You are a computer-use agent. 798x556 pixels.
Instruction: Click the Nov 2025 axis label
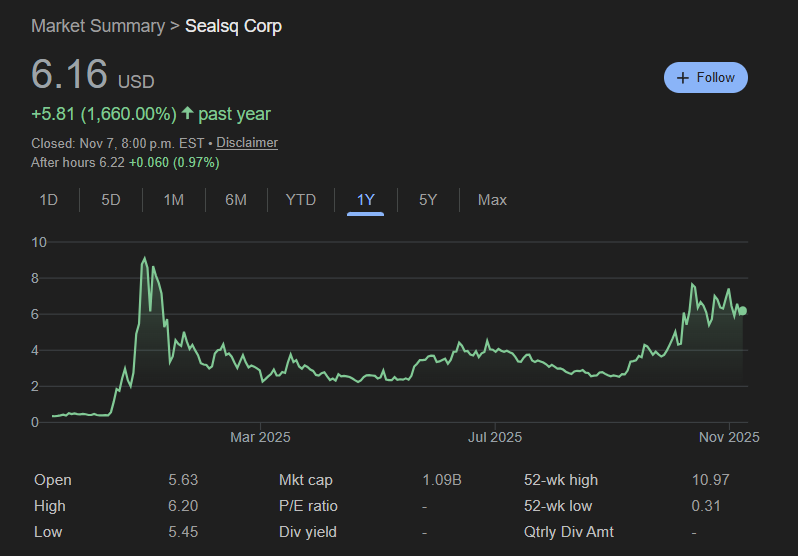[x=729, y=437]
